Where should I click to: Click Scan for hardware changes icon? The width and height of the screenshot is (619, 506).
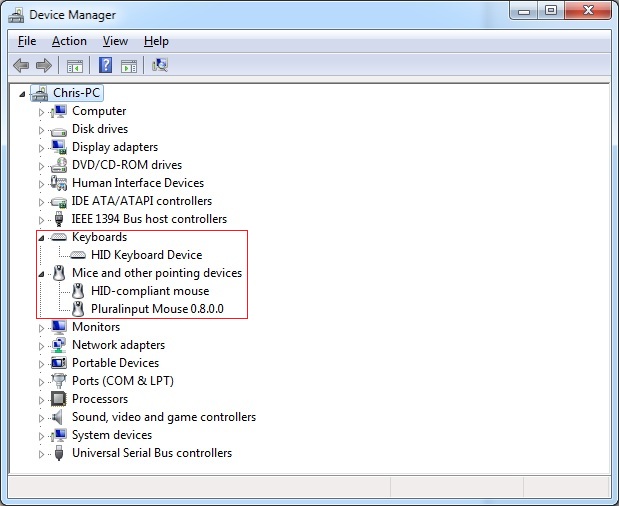160,65
